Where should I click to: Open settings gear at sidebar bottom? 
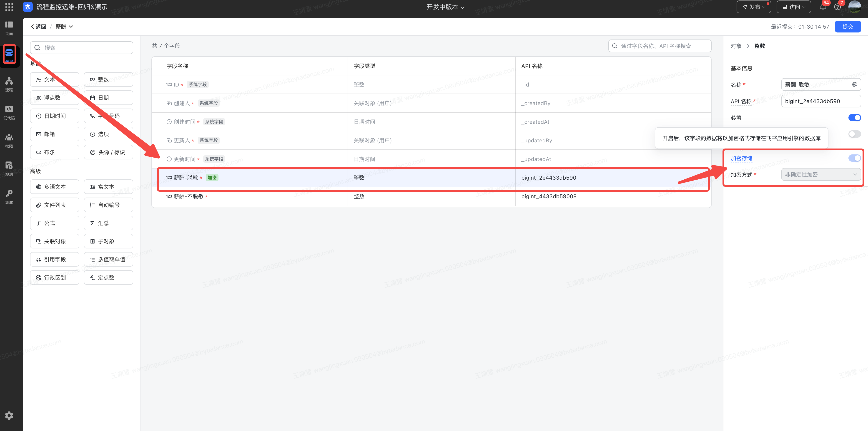[9, 416]
